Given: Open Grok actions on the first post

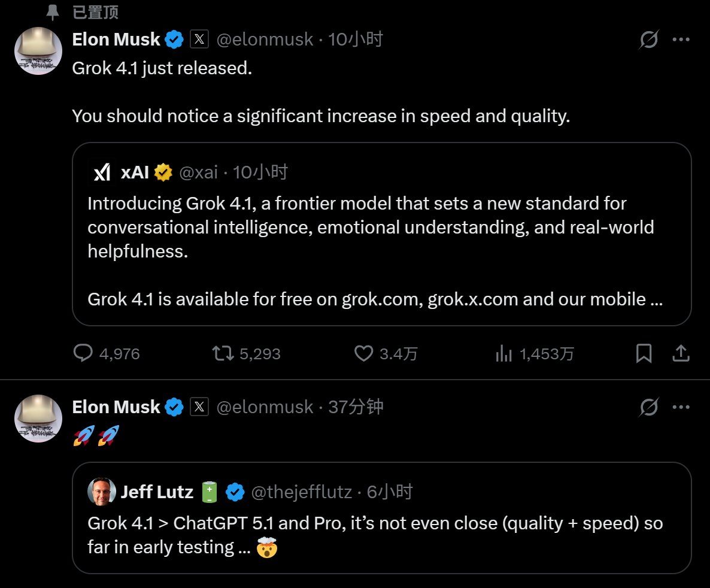Looking at the screenshot, I should (x=649, y=40).
